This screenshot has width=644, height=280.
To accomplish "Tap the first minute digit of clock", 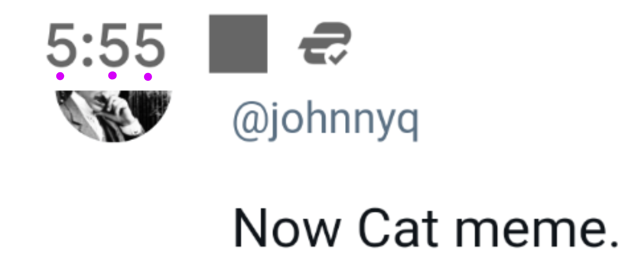I will coord(114,45).
